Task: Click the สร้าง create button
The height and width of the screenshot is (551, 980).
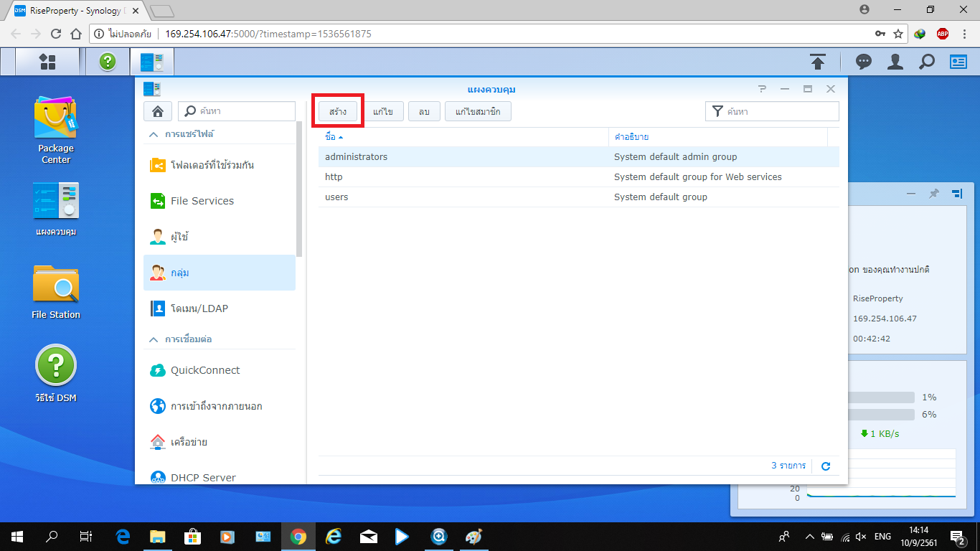Action: pos(338,111)
